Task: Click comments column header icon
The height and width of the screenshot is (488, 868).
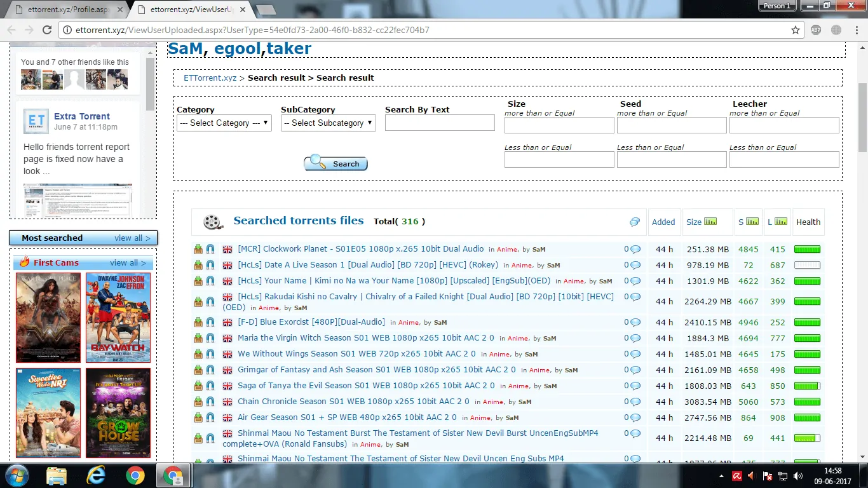Action: click(634, 222)
